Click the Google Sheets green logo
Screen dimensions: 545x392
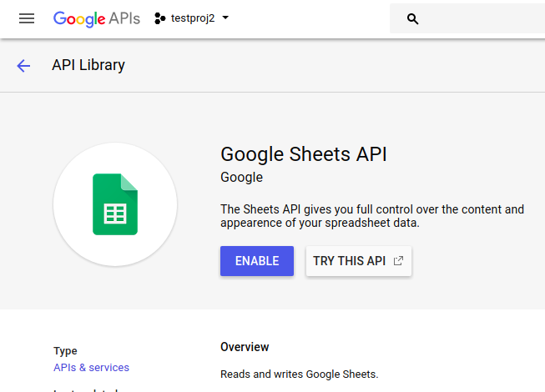click(115, 204)
